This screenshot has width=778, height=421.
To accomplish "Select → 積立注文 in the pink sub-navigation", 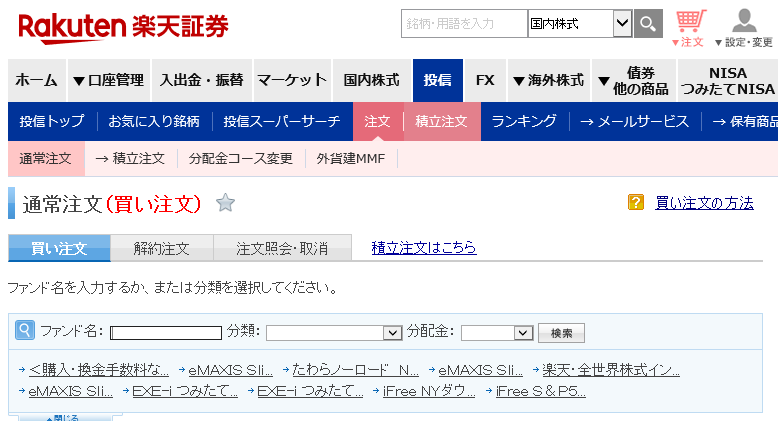I will click(x=130, y=159).
